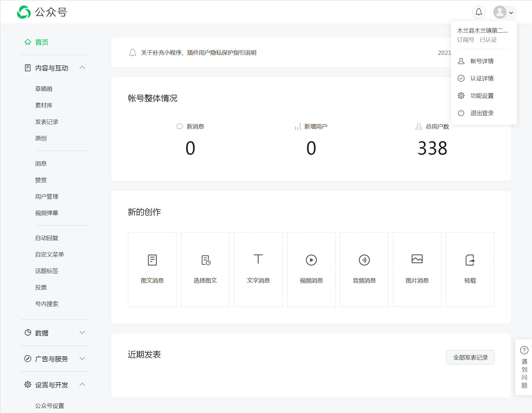Open 功能设置 in account menu
This screenshot has height=413, width=532.
pos(482,96)
